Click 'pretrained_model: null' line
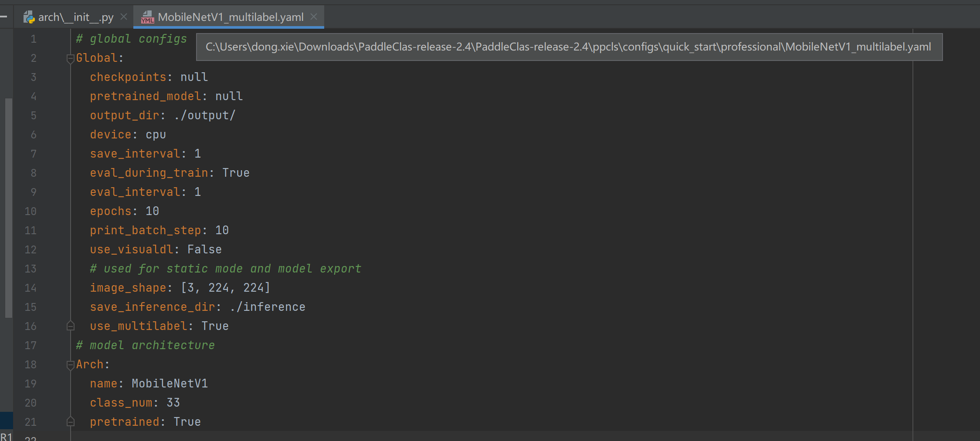The width and height of the screenshot is (980, 441). coord(166,96)
